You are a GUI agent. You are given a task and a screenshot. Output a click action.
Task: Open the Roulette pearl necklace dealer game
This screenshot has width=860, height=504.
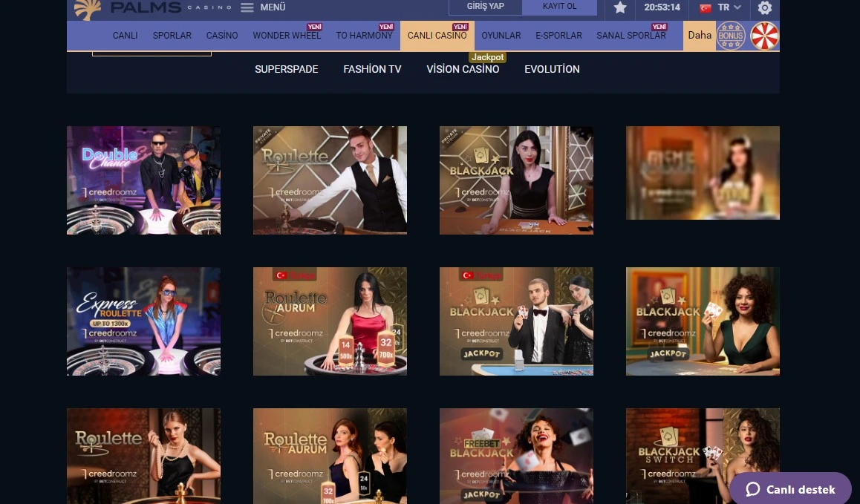coord(143,456)
